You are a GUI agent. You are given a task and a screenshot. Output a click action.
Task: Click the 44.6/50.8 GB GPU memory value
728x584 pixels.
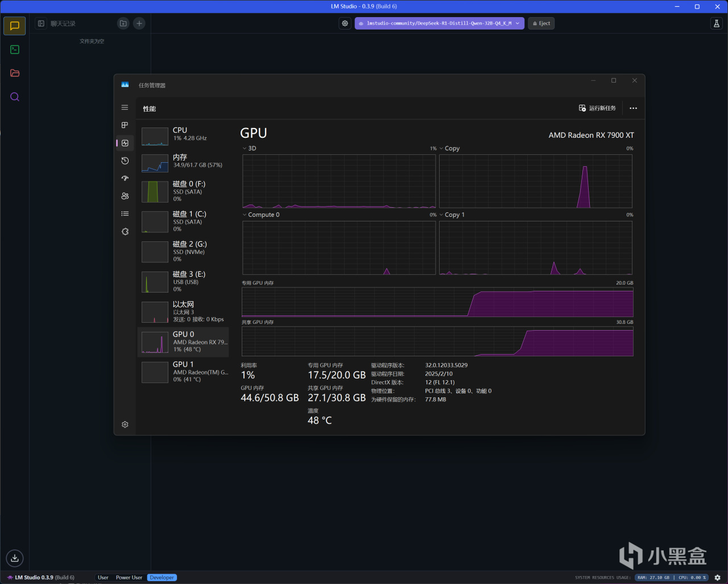coord(270,398)
